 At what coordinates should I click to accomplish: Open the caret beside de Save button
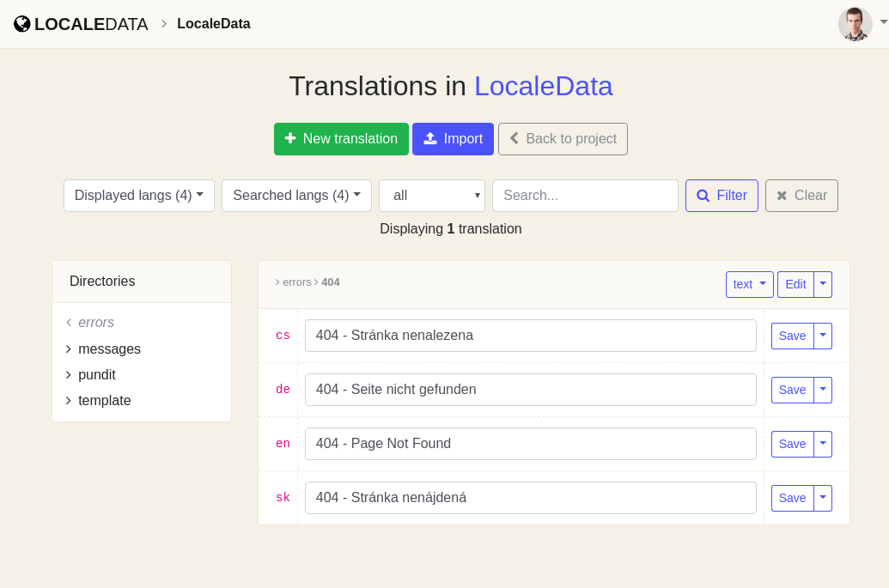(823, 391)
